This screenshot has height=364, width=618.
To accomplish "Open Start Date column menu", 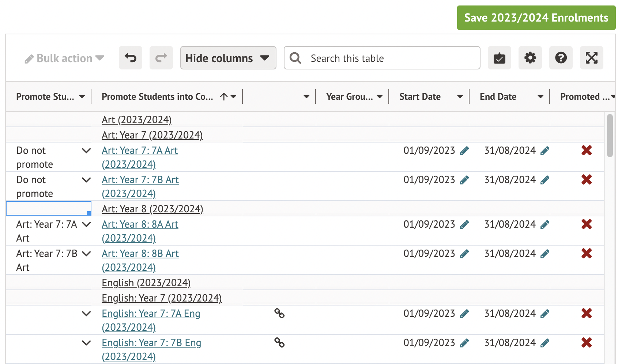I will [x=460, y=97].
